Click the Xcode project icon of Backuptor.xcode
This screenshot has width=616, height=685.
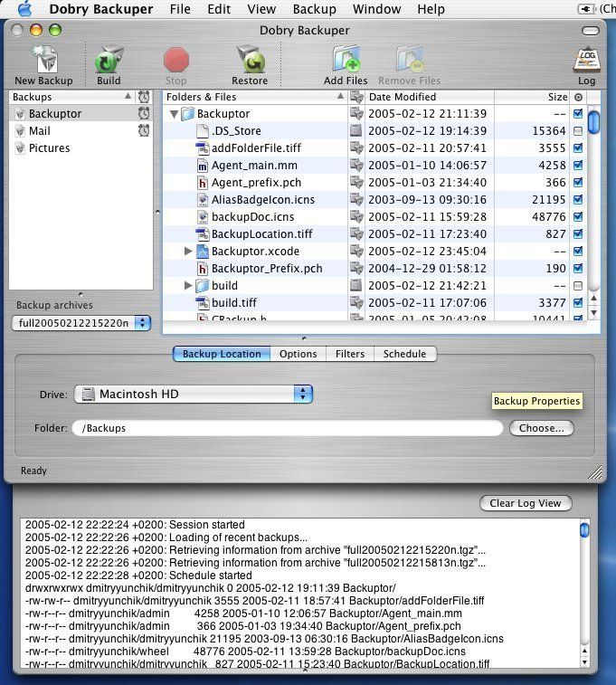click(202, 252)
